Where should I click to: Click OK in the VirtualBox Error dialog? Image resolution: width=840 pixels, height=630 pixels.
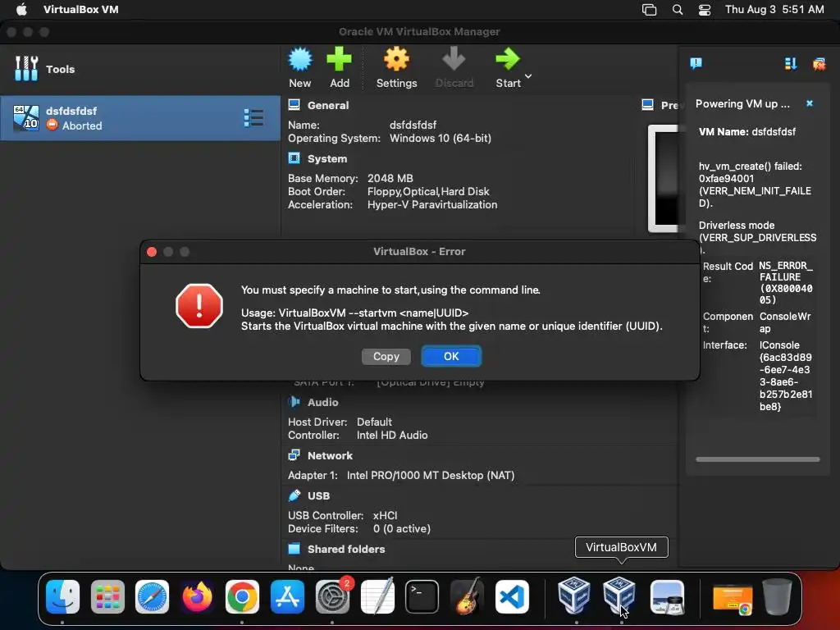(x=451, y=356)
